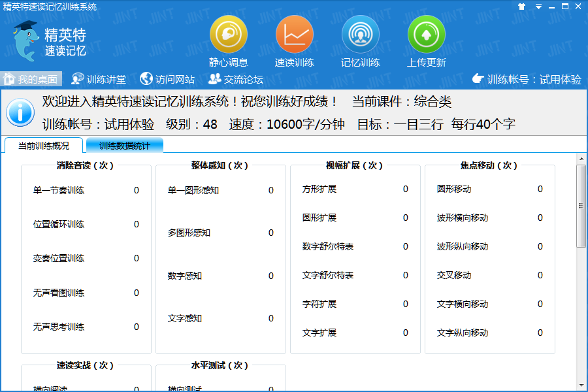588x392 pixels.
Task: Open 训练讲堂 from the navigation bar
Action: (x=99, y=79)
